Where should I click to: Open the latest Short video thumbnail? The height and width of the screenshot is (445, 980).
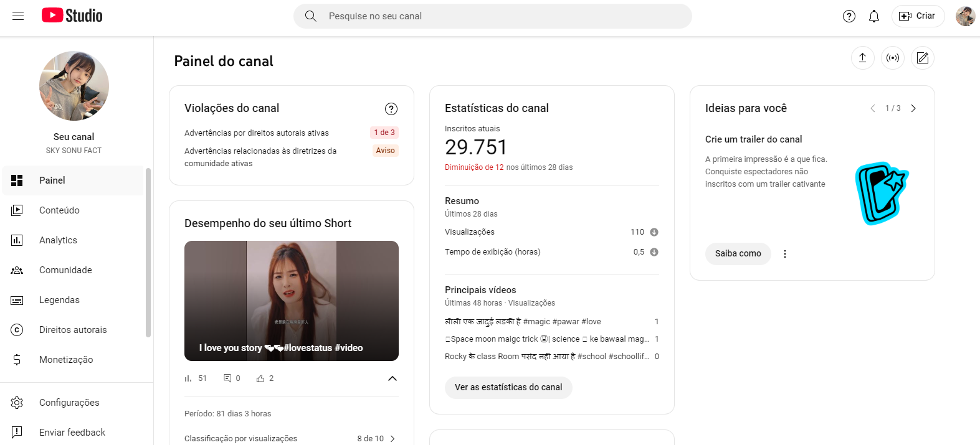click(x=291, y=301)
